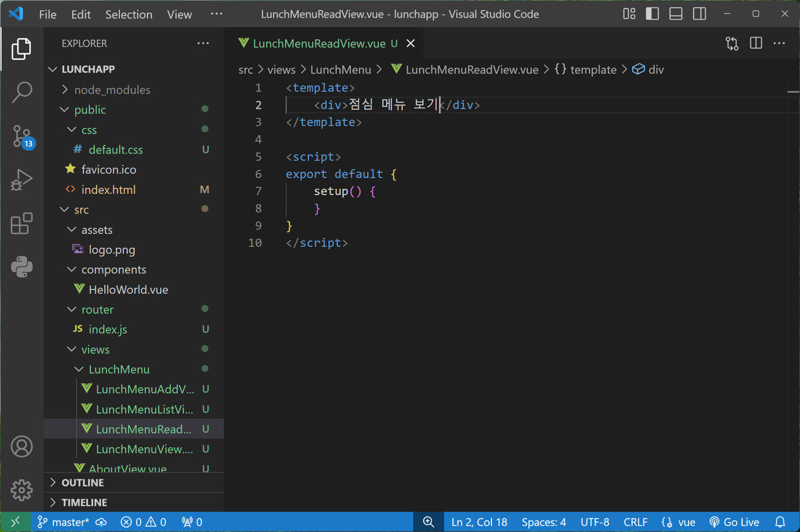Collapse the router folder
The height and width of the screenshot is (532, 800).
tap(134, 309)
